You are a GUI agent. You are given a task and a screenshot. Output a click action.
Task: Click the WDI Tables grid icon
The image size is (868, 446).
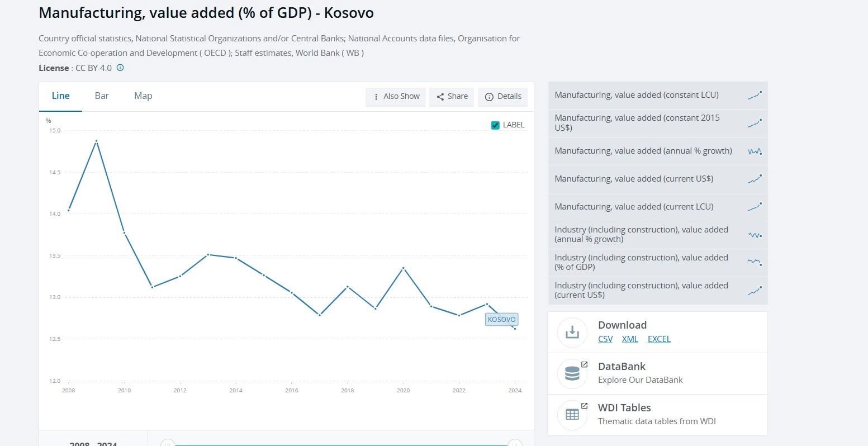pyautogui.click(x=572, y=415)
